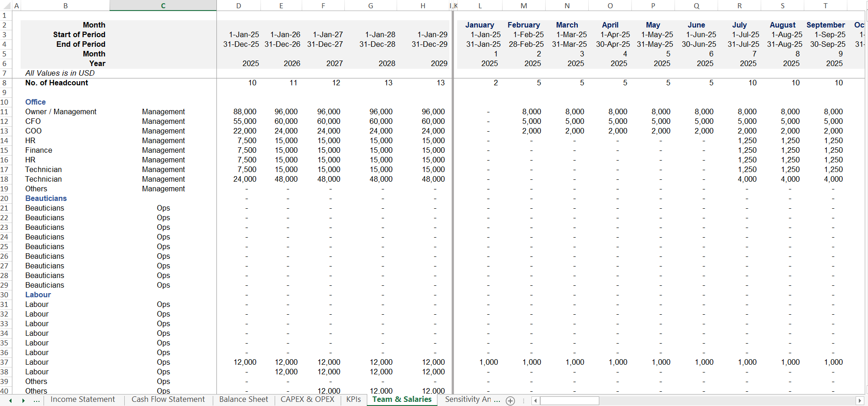Select the "30-Sep-25" end date cell
Image resolution: width=868 pixels, height=406 pixels.
(x=828, y=44)
